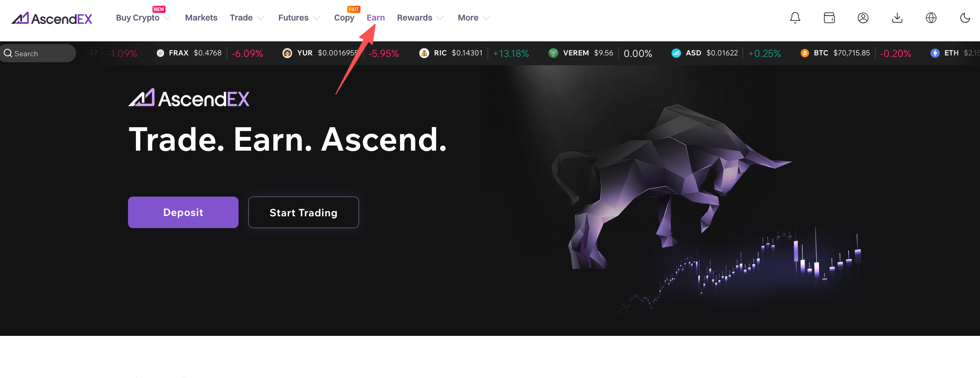This screenshot has height=378, width=980.
Task: Click the BTC coin icon in ticker
Action: pos(804,53)
